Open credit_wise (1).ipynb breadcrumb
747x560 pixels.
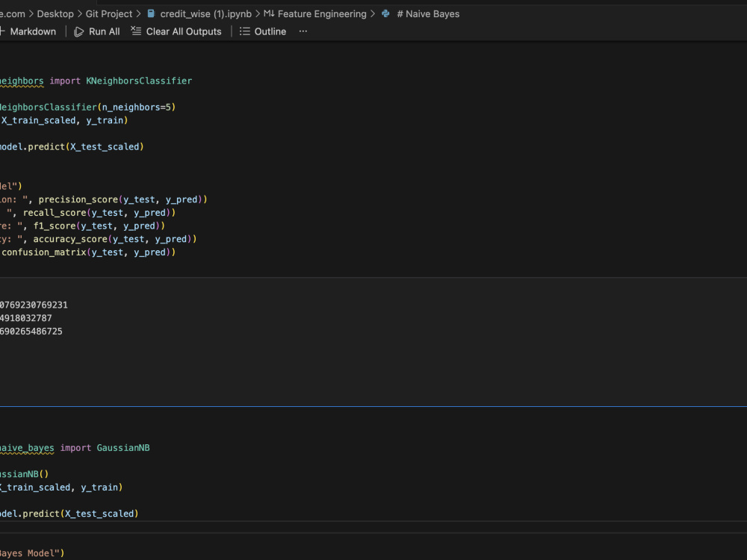pos(206,13)
